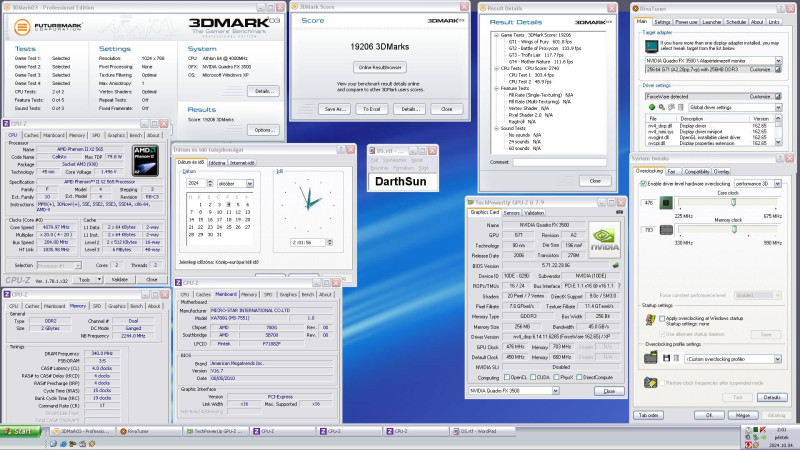Open the SPD tab in the top CPU-Z window
Viewport: 800px width, 450px height.
[x=96, y=135]
